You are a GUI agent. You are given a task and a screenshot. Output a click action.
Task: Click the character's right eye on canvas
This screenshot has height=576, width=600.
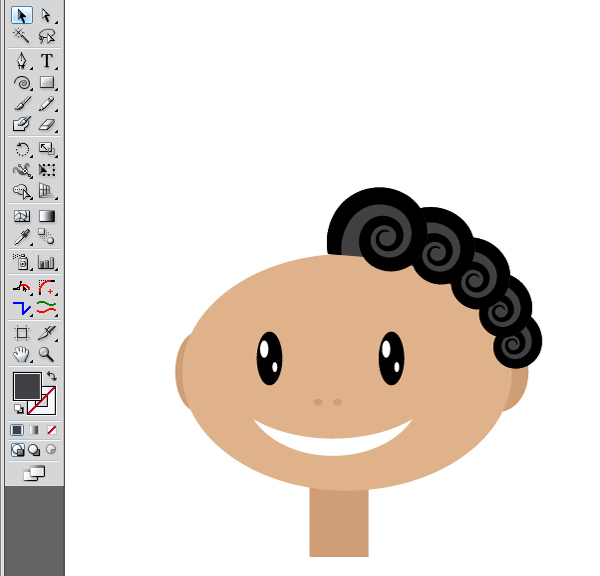click(391, 358)
